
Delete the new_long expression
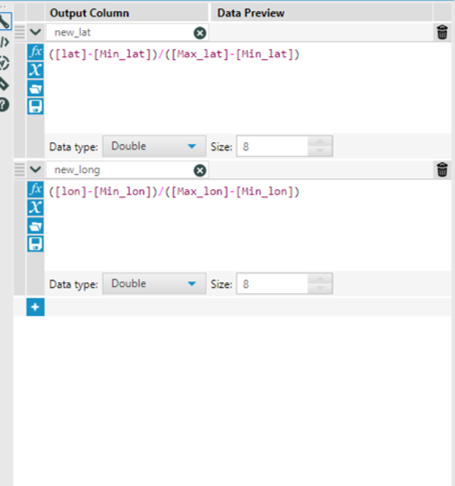(x=442, y=169)
